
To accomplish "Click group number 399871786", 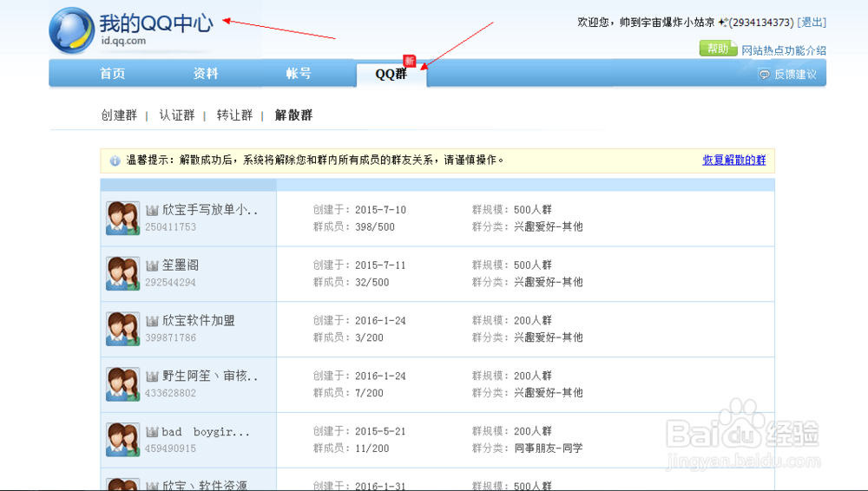I will [170, 337].
